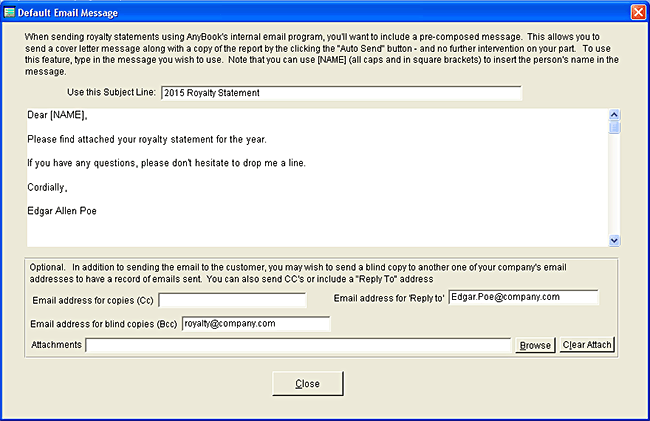Image resolution: width=650 pixels, height=421 pixels.
Task: Select the 'Reply to' email address field
Action: [522, 297]
